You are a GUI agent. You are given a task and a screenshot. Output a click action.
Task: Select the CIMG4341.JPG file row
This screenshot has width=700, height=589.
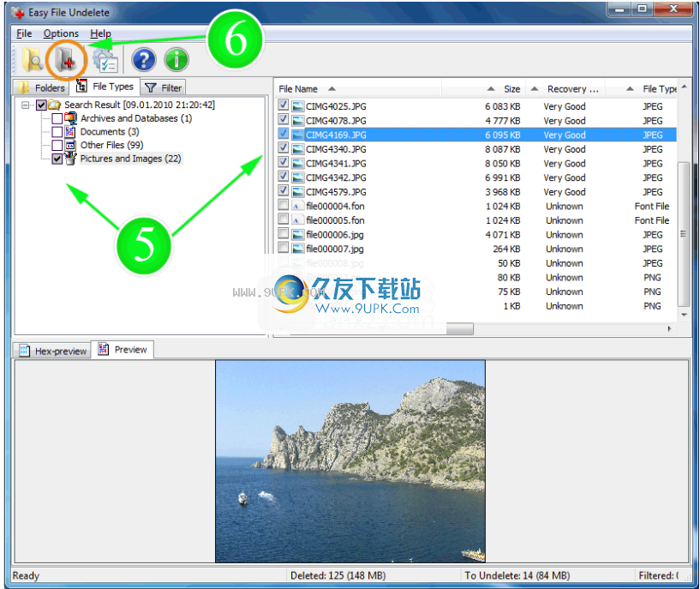(x=476, y=164)
